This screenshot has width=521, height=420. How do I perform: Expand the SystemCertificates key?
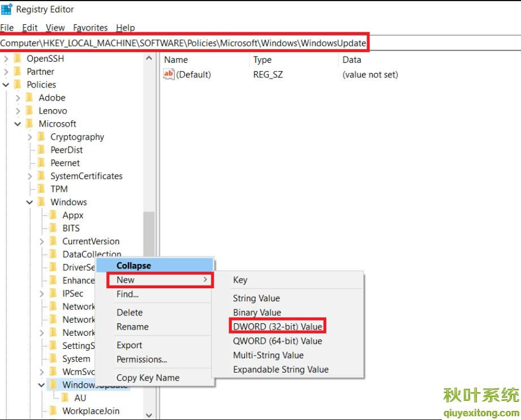(x=30, y=176)
